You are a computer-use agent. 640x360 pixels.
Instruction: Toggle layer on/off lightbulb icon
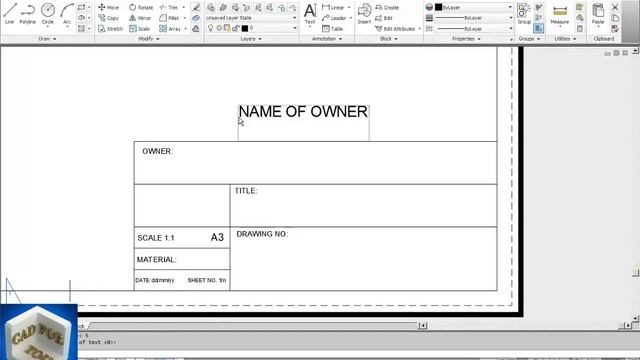pos(210,28)
